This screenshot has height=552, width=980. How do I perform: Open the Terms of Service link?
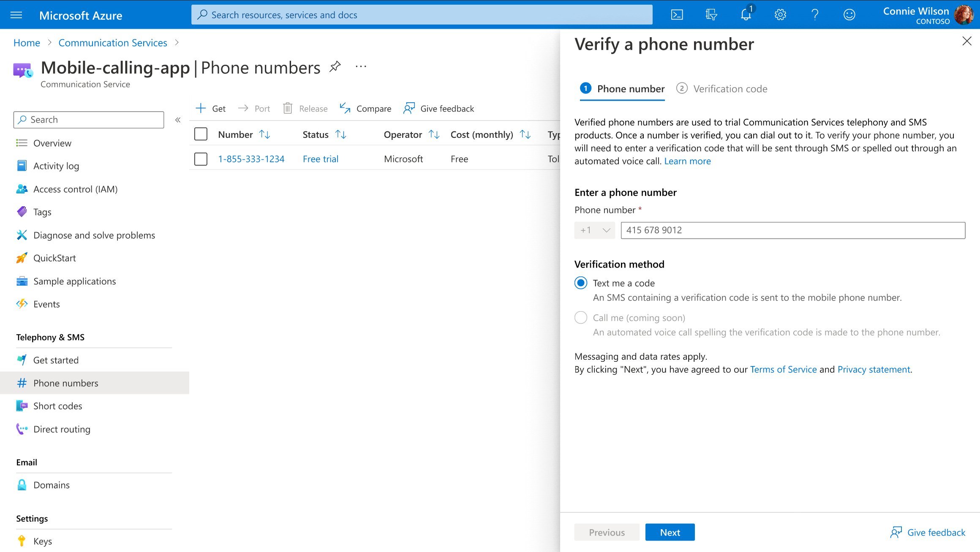pyautogui.click(x=783, y=369)
